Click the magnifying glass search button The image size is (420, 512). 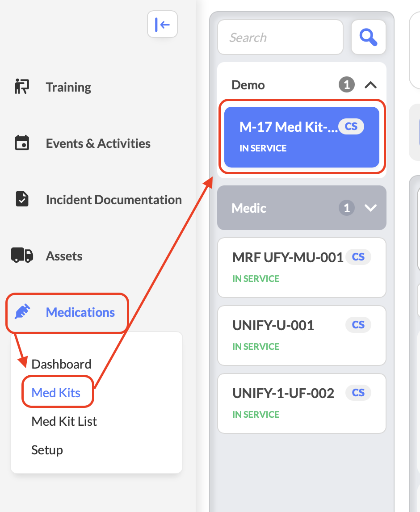click(368, 37)
